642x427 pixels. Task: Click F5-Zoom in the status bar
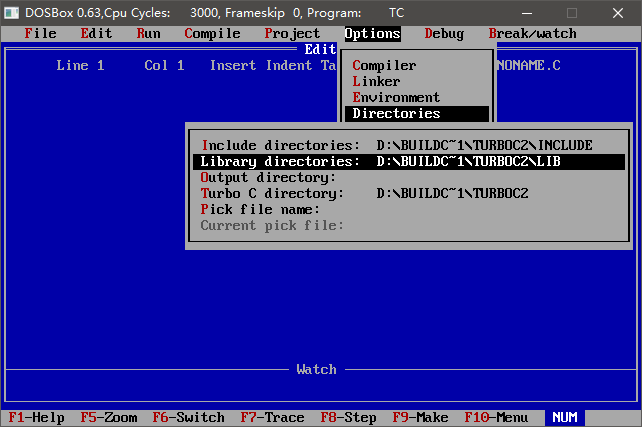pos(104,418)
